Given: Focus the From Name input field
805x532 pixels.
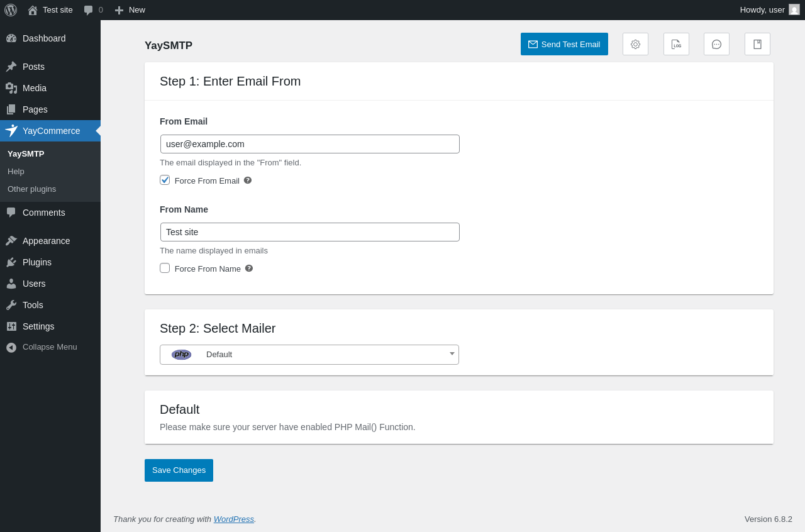Looking at the screenshot, I should point(310,232).
